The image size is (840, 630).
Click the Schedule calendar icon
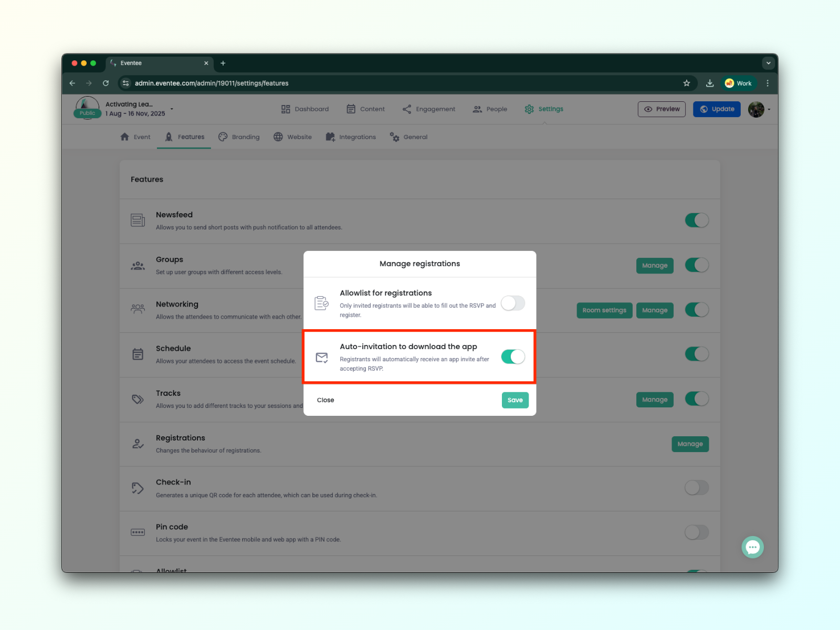138,354
